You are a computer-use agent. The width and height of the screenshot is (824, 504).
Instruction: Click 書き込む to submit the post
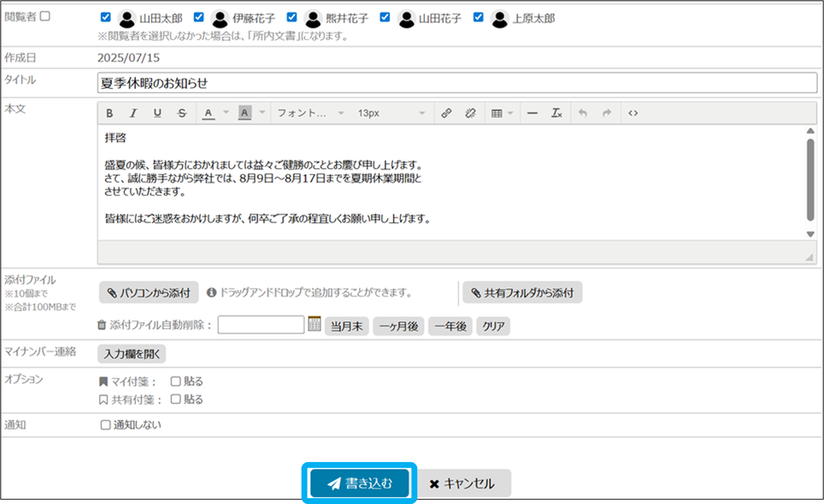(360, 483)
